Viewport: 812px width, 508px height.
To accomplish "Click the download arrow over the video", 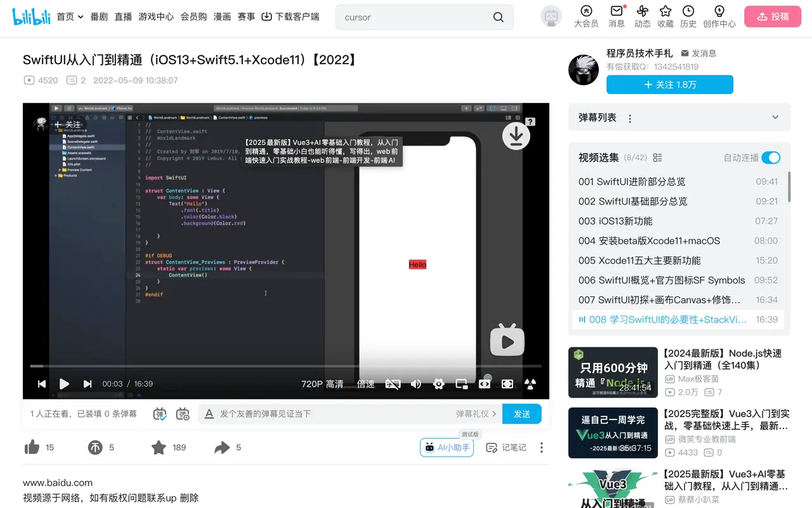I will click(x=516, y=136).
